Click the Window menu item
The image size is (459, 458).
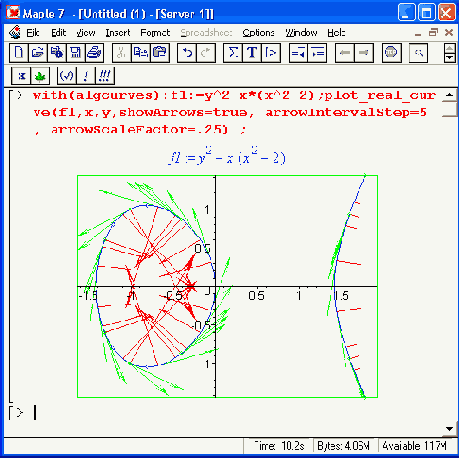[301, 33]
